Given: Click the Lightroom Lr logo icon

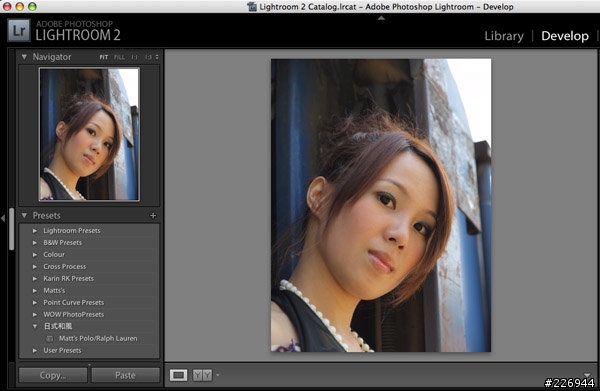Looking at the screenshot, I should point(19,30).
